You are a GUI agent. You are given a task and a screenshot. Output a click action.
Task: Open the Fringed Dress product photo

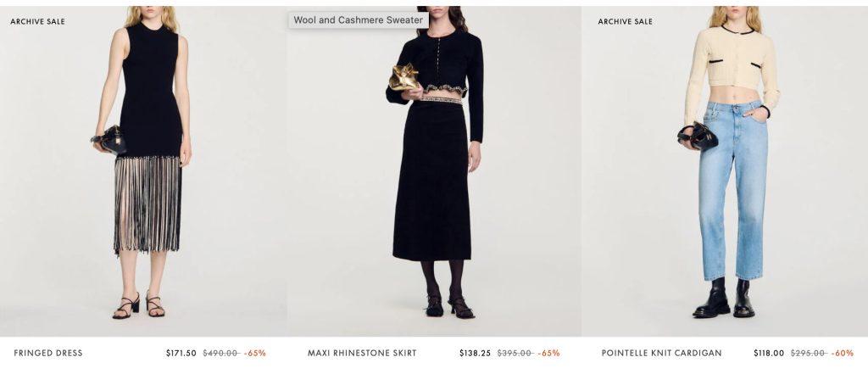[x=144, y=170]
